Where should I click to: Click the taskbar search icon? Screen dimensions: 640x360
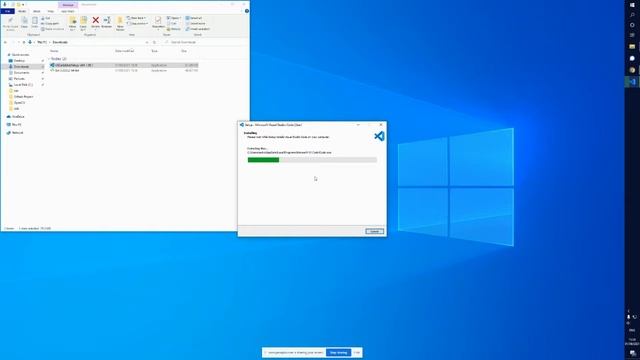tap(632, 15)
